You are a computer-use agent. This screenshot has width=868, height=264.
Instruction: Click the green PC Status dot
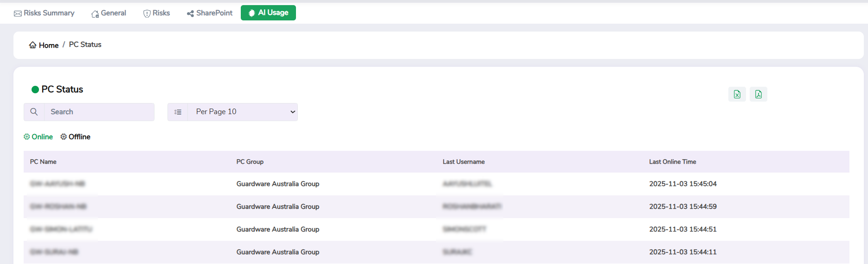35,90
